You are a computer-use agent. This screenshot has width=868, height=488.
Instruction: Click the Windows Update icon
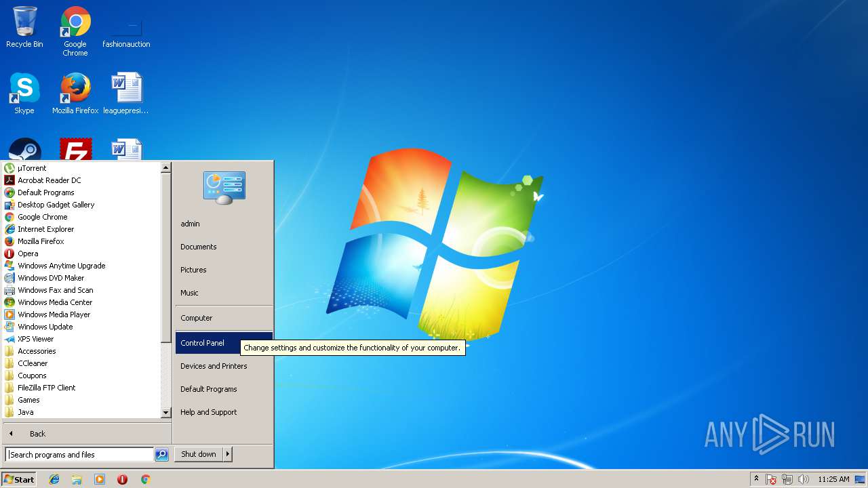click(x=9, y=327)
